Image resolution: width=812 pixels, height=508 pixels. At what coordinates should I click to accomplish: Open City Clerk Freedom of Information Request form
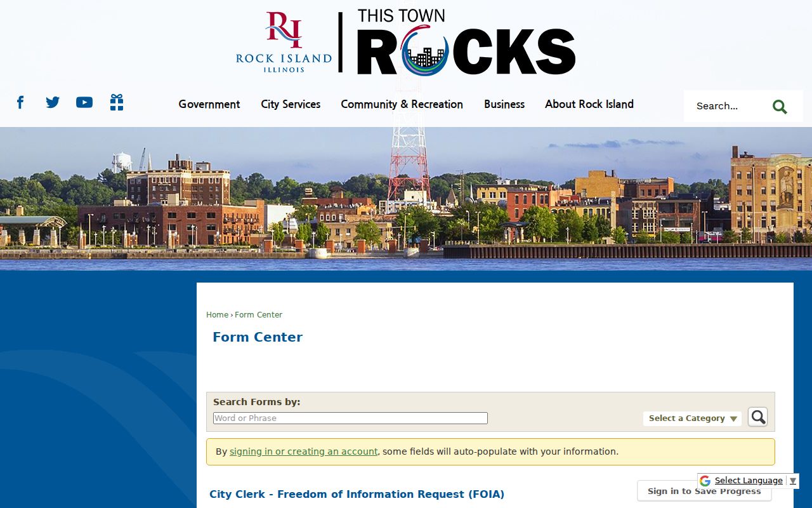pyautogui.click(x=357, y=494)
